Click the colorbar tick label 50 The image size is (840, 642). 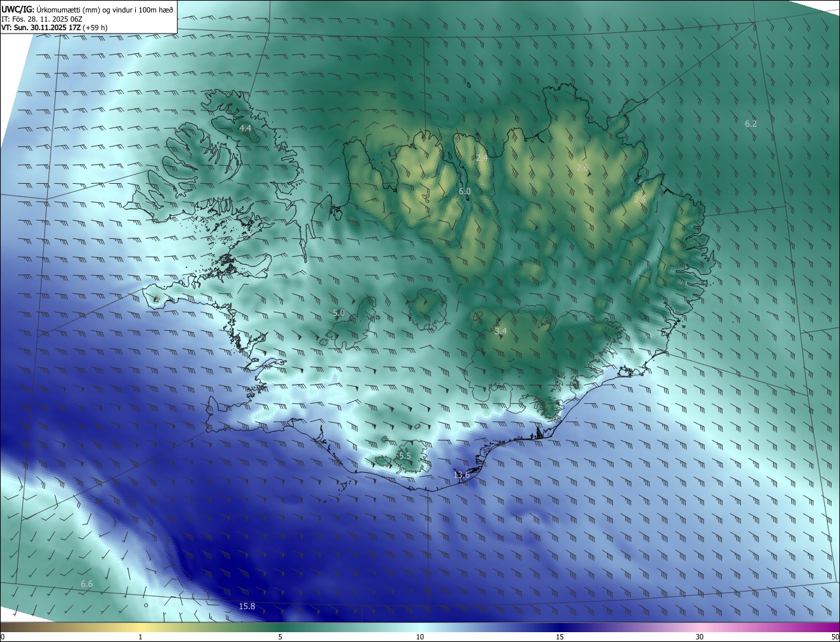[835, 637]
